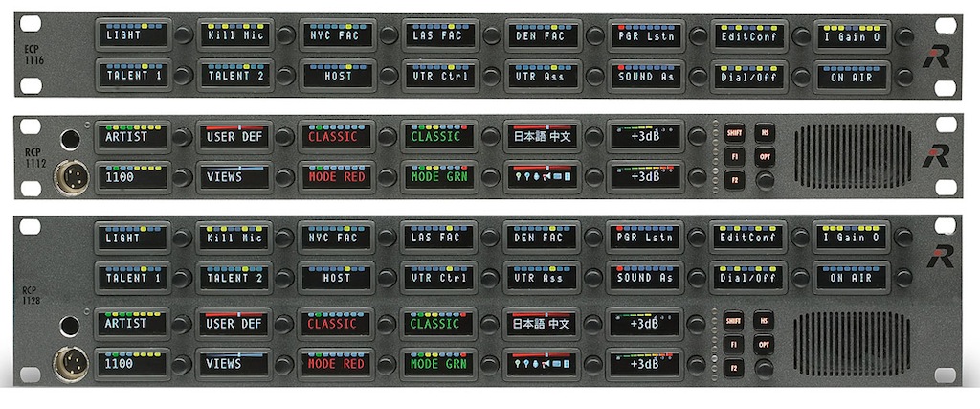Click XLR headset connector on RCP 1112

[70, 177]
